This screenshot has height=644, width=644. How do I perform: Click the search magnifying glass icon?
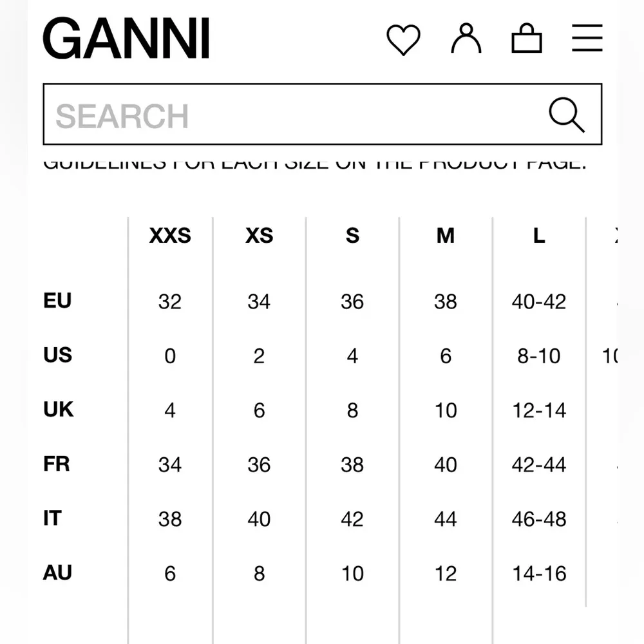(566, 115)
